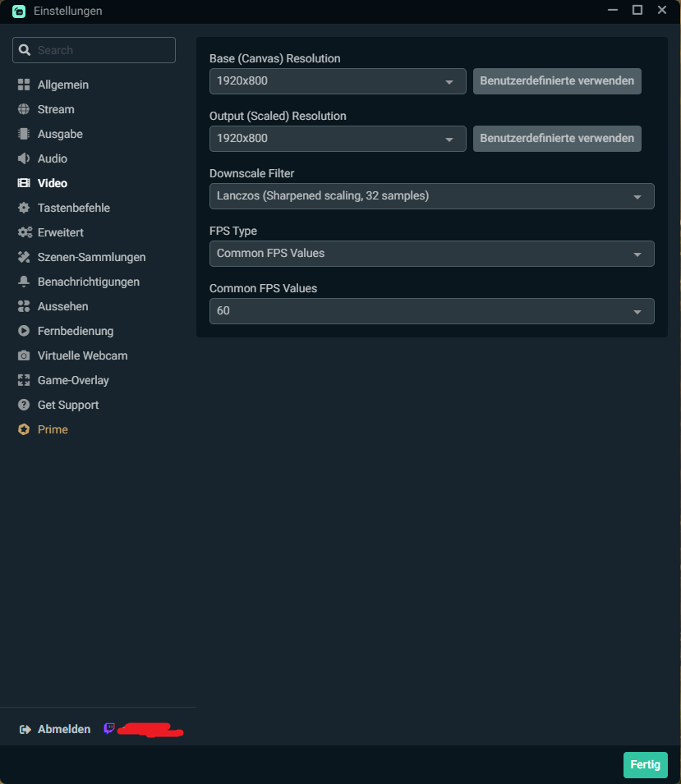Click the Ausgabe chip icon
Screen dimensions: 681x784
point(24,134)
